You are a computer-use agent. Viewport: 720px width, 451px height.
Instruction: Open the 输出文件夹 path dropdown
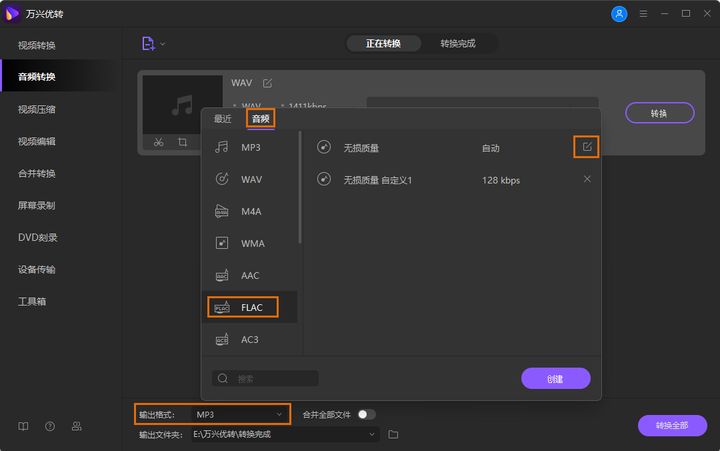[x=285, y=434]
